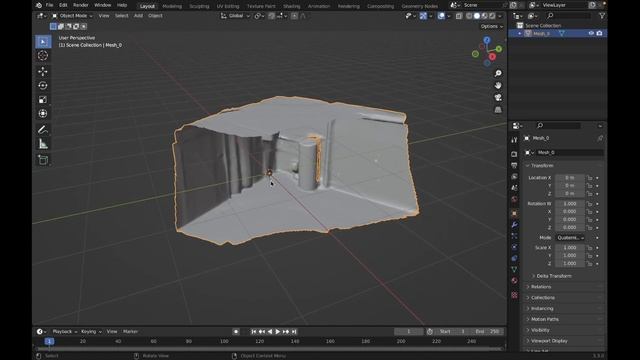Open the Global orientation dropdown
Screen dimensions: 640x360
pos(236,16)
